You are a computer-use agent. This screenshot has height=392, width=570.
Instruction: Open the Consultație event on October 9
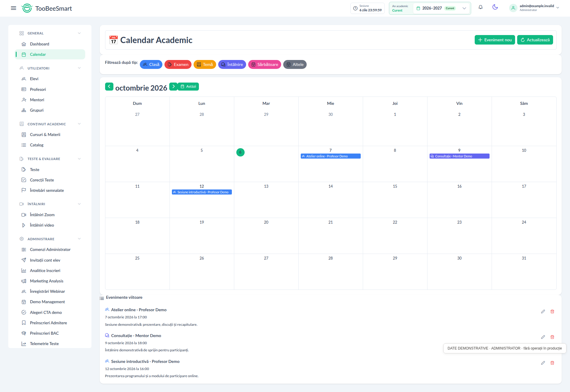(x=459, y=156)
